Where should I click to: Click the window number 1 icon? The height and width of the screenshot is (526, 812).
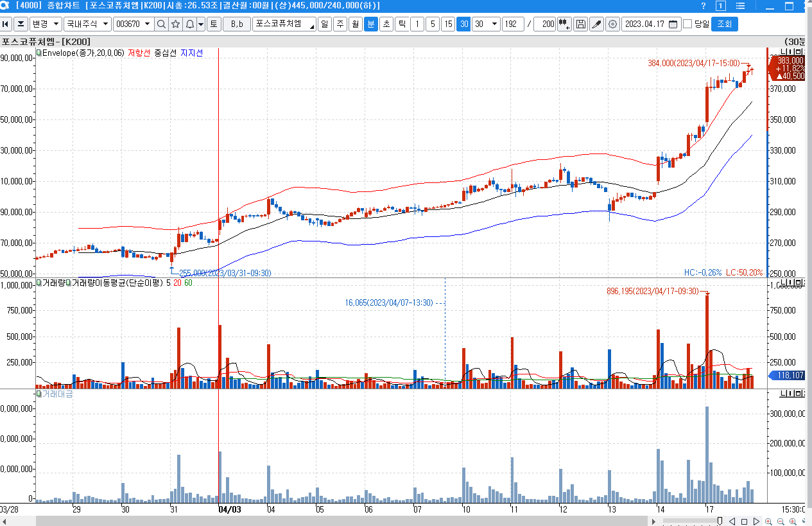click(x=721, y=6)
